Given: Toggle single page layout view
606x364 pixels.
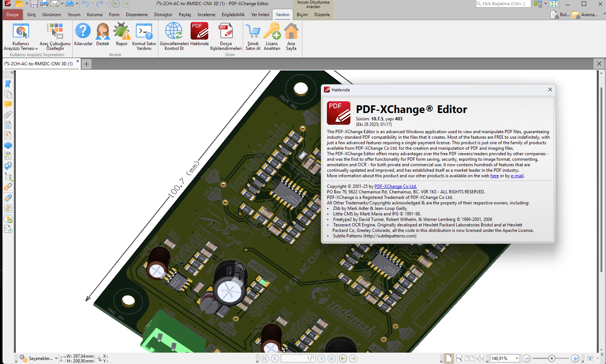Looking at the screenshot, I should pyautogui.click(x=448, y=358).
